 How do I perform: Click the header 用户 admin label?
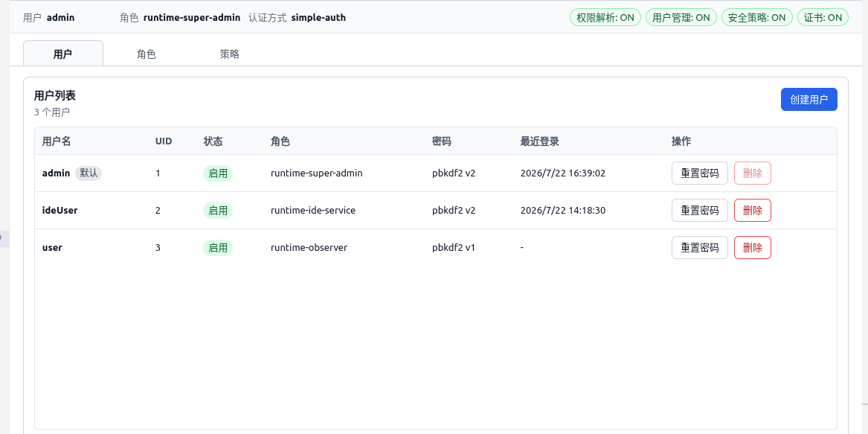pos(48,17)
